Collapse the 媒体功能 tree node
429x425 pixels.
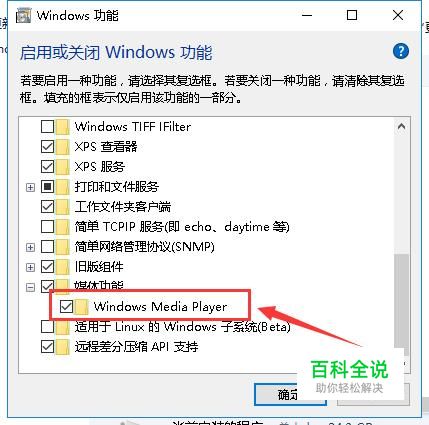[30, 287]
